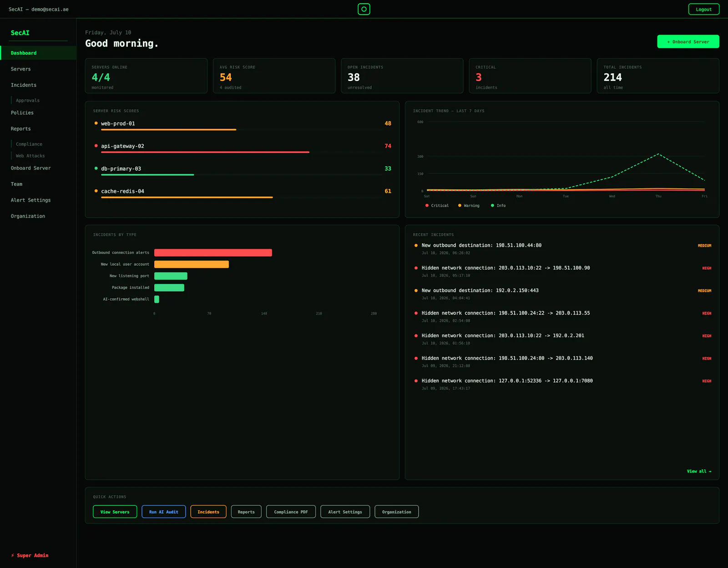Click the web-prod-01 server name
The height and width of the screenshot is (568, 728).
pos(118,123)
